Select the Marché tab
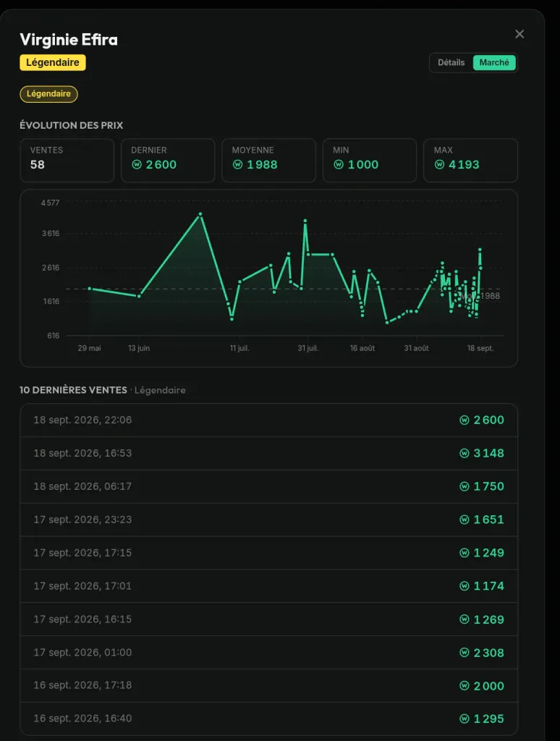This screenshot has height=741, width=560. coord(494,62)
